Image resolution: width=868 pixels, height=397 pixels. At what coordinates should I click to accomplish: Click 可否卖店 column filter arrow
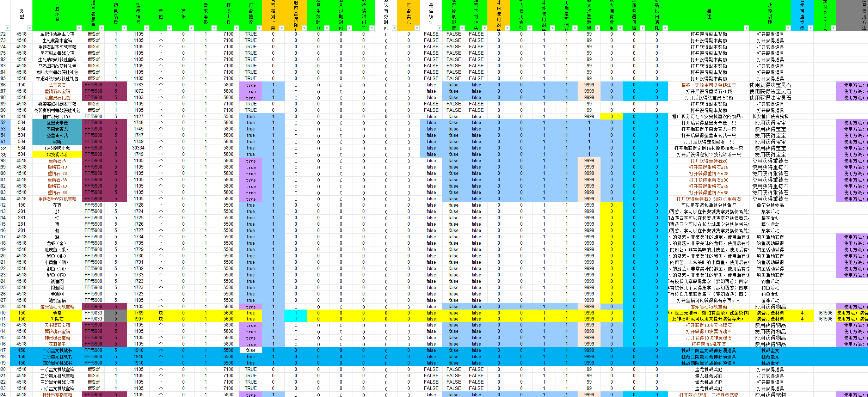(x=417, y=28)
